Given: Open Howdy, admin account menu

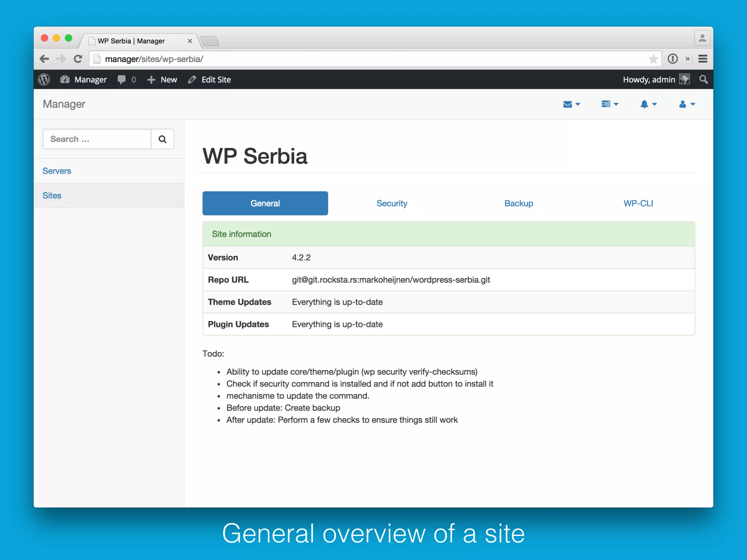Looking at the screenshot, I should (656, 79).
